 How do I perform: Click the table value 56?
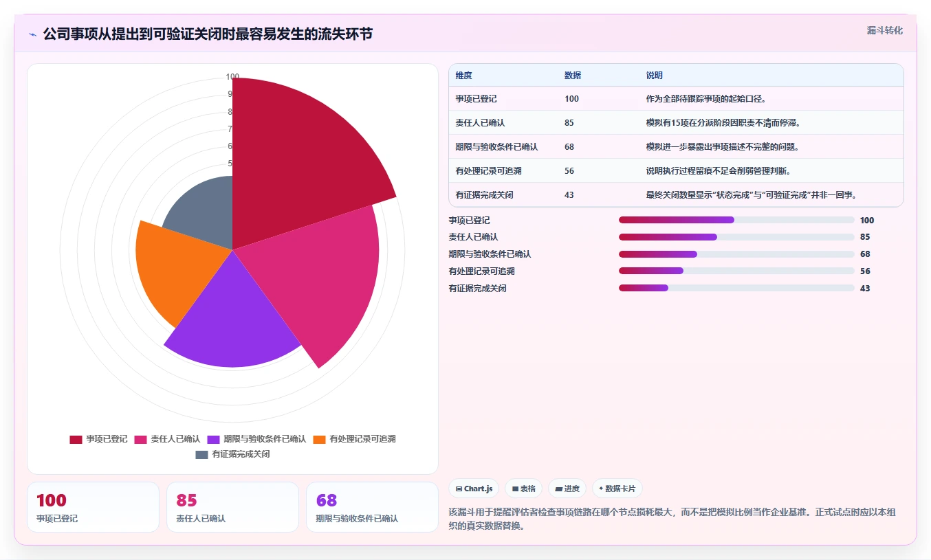click(569, 171)
